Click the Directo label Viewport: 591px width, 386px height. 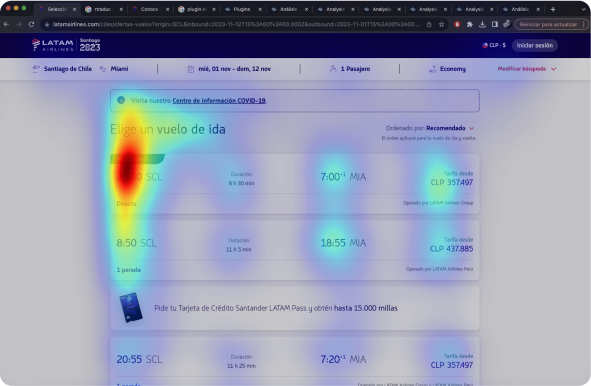[126, 204]
